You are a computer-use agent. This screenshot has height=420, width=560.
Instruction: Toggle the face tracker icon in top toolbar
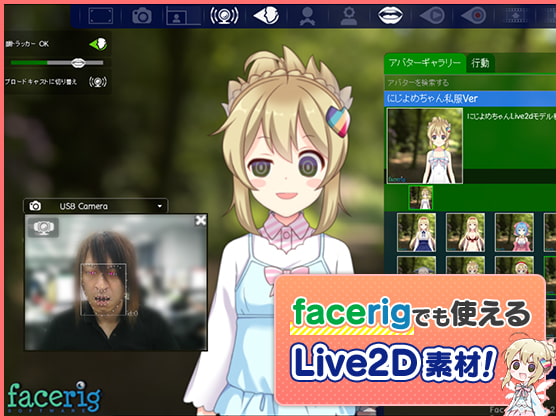coord(266,16)
